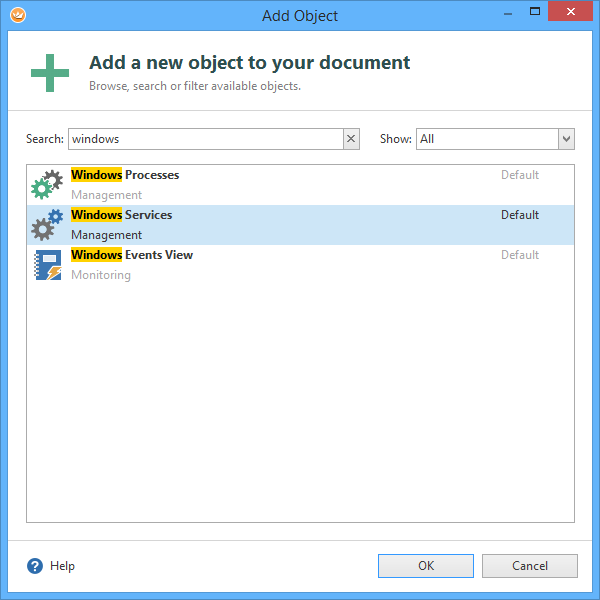Select the Windows Events View title text
The height and width of the screenshot is (600, 600).
(x=132, y=255)
